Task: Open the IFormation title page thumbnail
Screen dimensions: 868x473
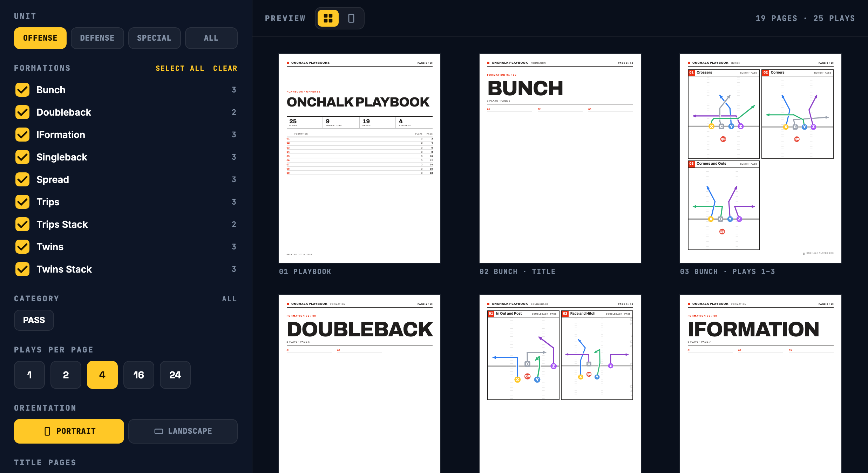Action: click(761, 384)
